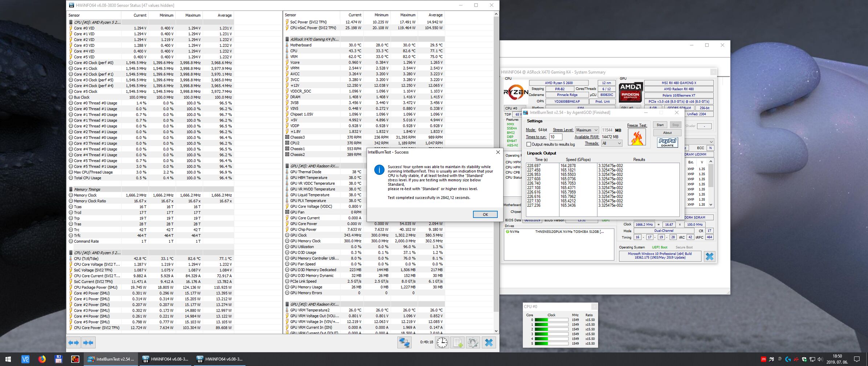The image size is (868, 366).
Task: Click the AMD Radeon Graphics logo
Action: (x=631, y=92)
